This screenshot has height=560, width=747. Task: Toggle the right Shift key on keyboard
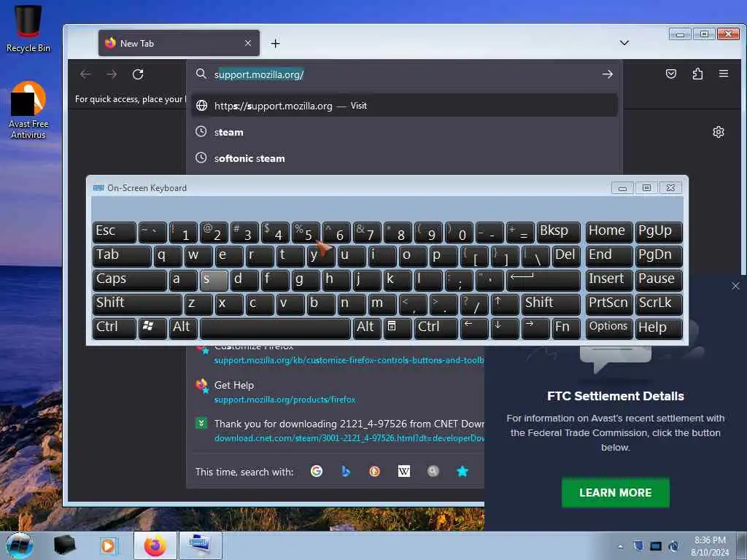point(551,304)
